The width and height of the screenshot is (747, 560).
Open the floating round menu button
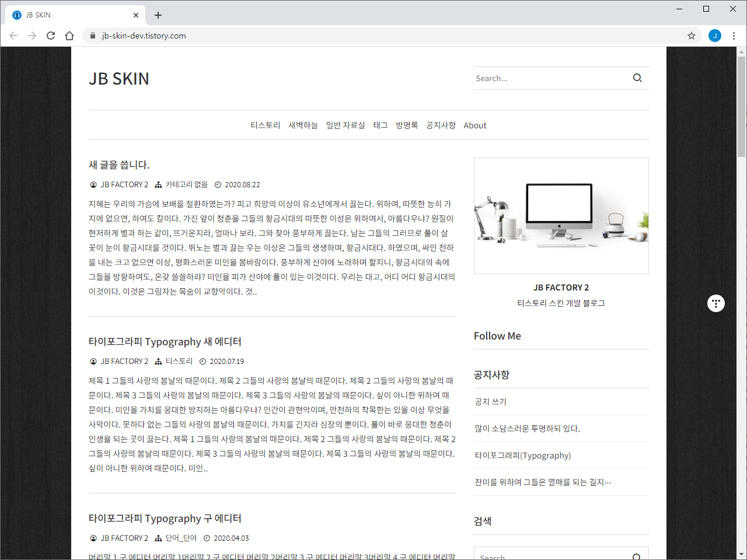pos(716,303)
